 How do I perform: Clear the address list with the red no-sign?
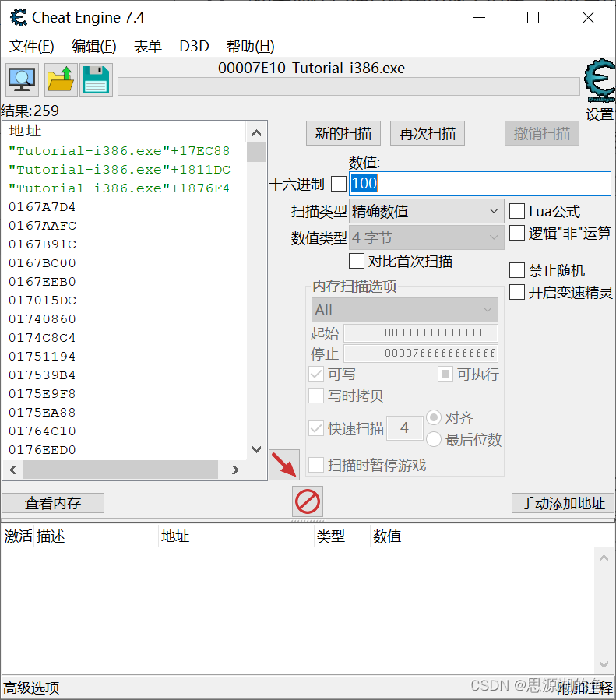307,501
